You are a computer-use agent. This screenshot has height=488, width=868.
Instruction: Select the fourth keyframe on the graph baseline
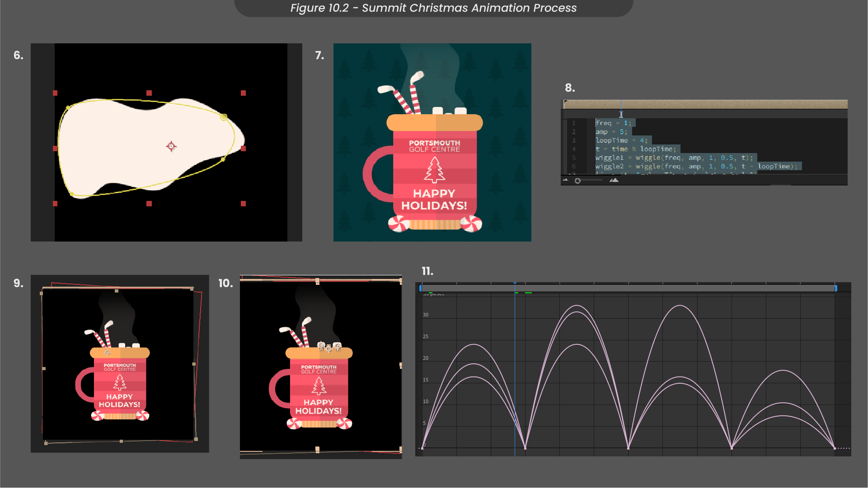[x=732, y=448]
